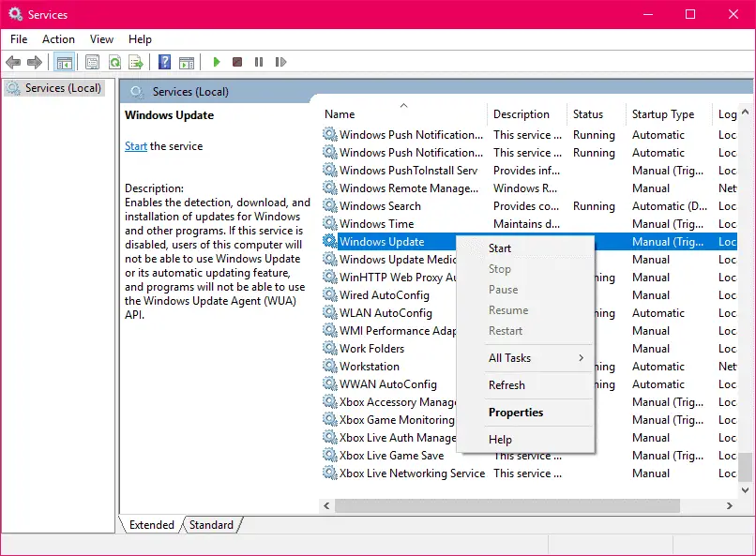Choose Start in the context menu
The height and width of the screenshot is (556, 756).
(525, 248)
